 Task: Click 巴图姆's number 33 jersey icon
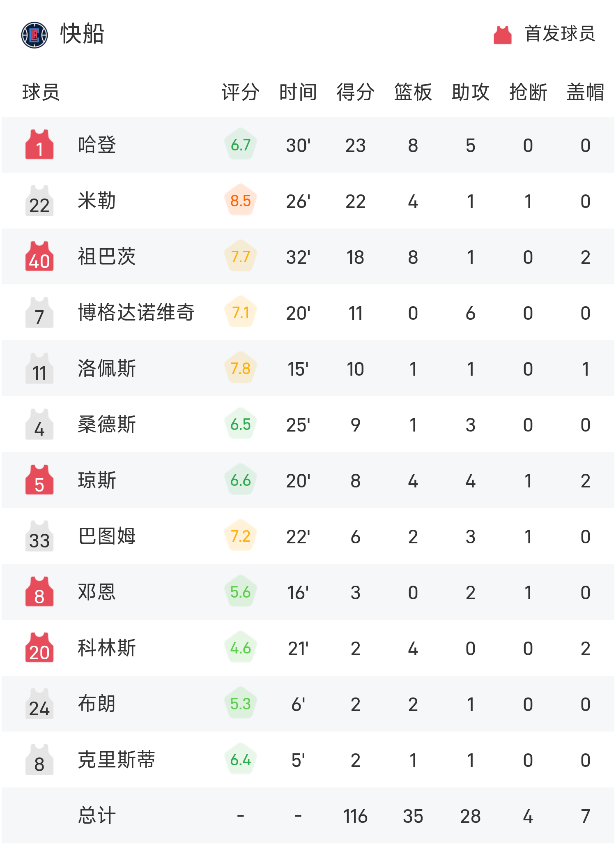coord(39,536)
